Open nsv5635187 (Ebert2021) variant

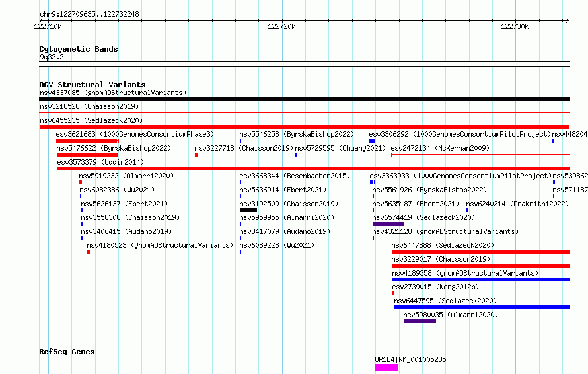(x=416, y=204)
